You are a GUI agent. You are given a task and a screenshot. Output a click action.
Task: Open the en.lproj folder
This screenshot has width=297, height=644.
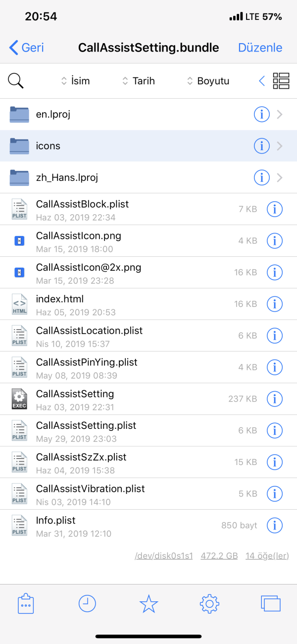(124, 115)
